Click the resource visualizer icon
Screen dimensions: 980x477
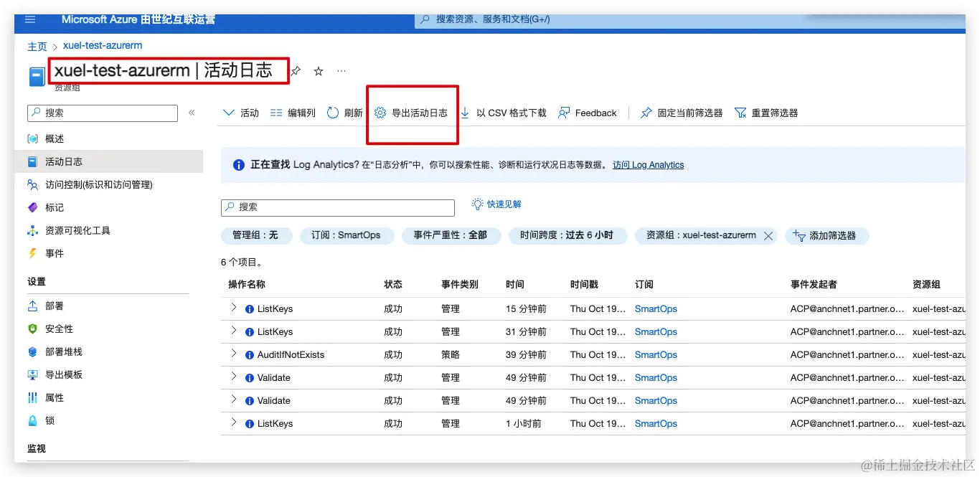(x=32, y=230)
